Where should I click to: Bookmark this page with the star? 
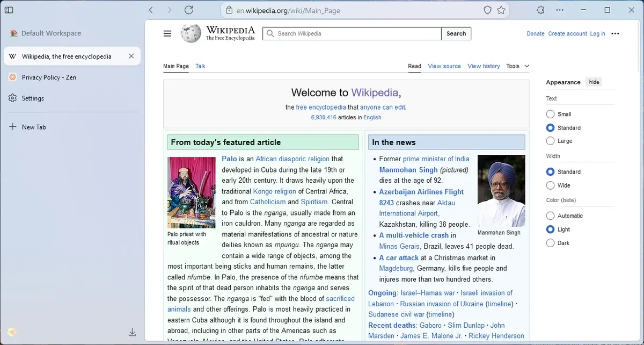tap(501, 10)
